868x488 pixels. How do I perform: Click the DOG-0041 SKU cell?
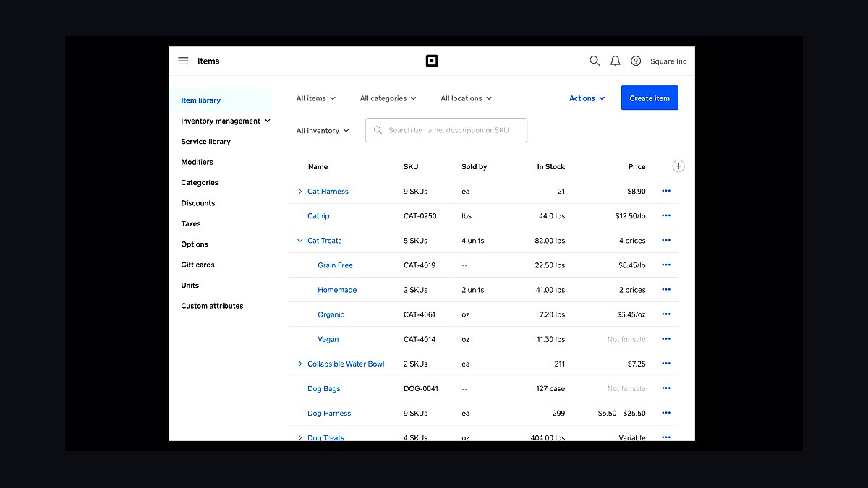(421, 389)
